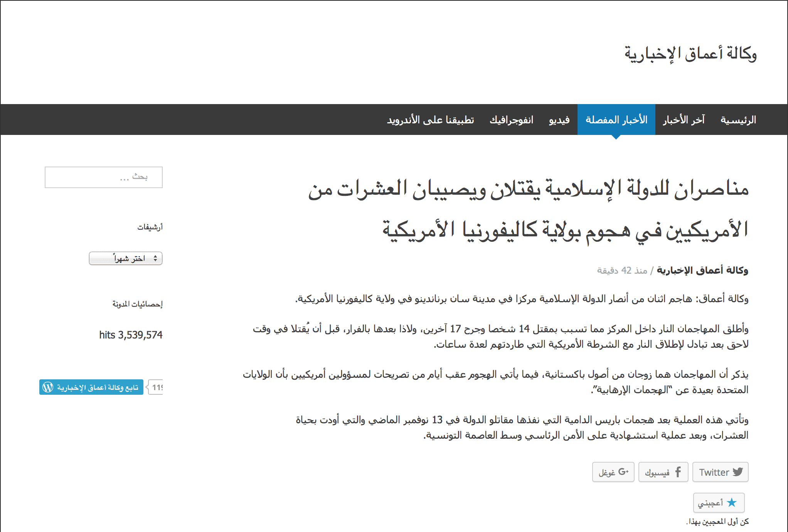This screenshot has width=788, height=532.
Task: Click the أرشيفات sidebar heading
Action: coord(150,227)
